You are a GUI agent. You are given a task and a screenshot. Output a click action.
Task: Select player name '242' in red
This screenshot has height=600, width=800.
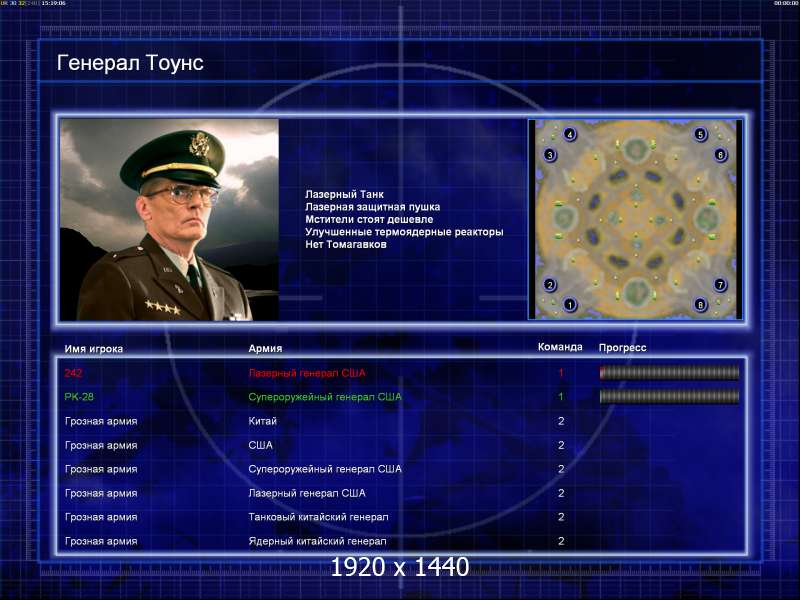coord(73,373)
